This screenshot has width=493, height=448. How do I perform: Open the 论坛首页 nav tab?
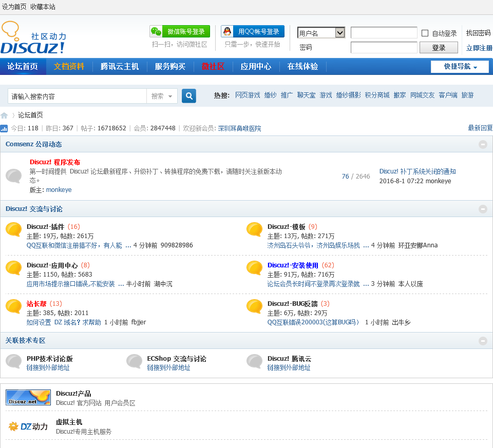[x=23, y=67]
